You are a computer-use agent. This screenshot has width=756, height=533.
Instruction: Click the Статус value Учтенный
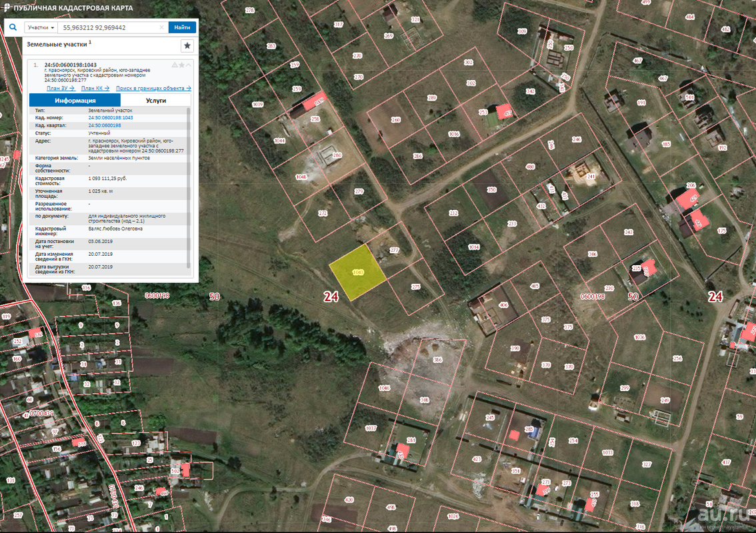pyautogui.click(x=99, y=133)
